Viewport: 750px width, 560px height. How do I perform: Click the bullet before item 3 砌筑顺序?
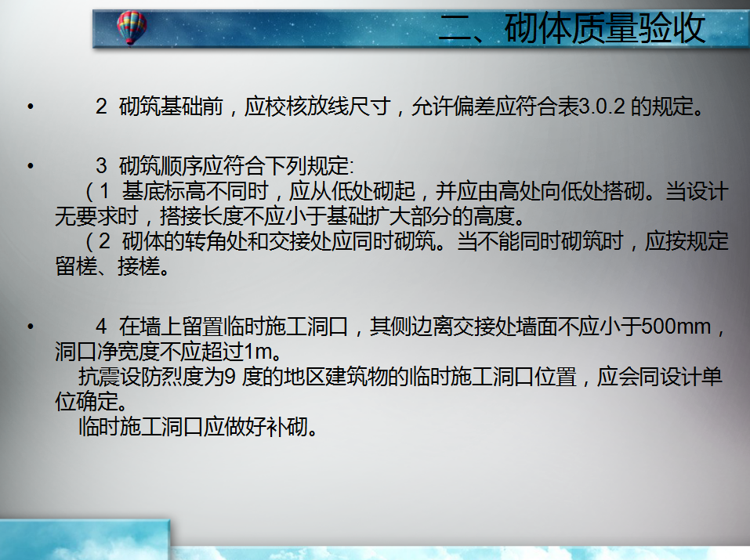31,166
